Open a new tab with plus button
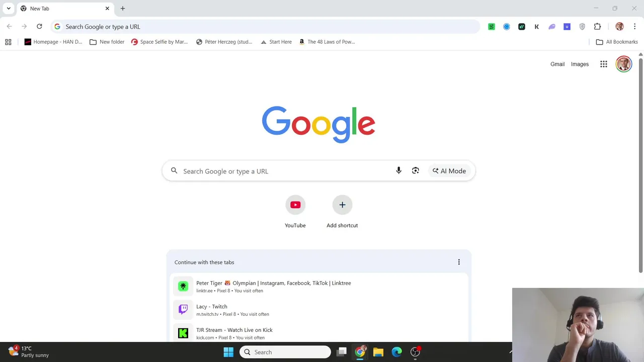The height and width of the screenshot is (362, 644). [123, 9]
